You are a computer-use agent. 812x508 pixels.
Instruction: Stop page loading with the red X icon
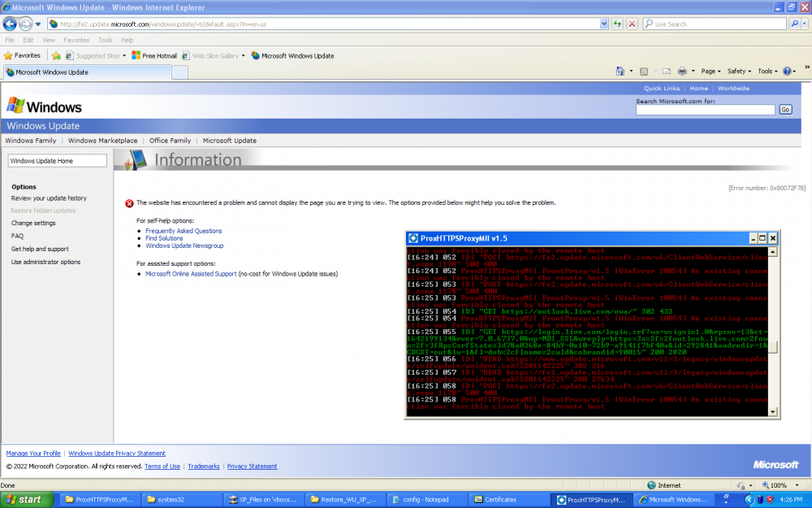pos(631,24)
